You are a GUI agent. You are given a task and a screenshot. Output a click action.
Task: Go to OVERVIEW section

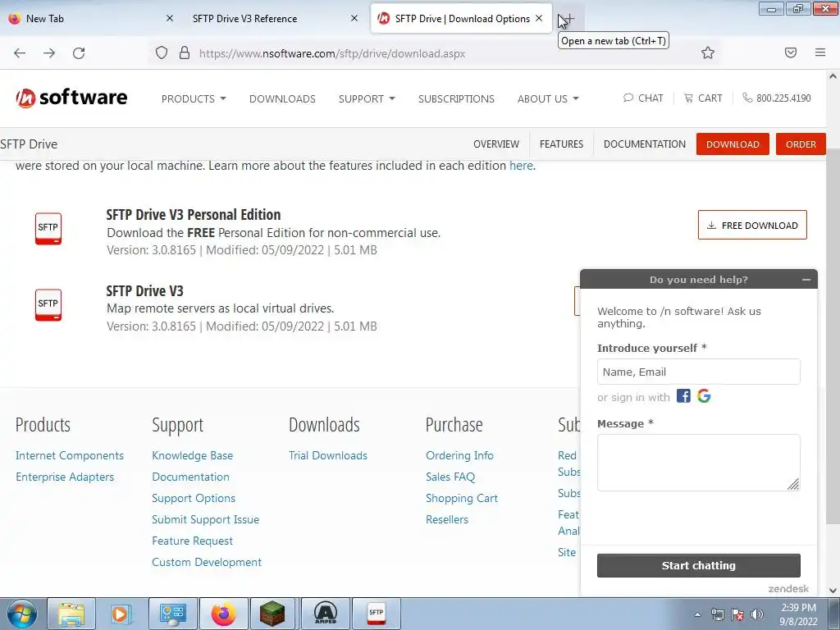(496, 144)
